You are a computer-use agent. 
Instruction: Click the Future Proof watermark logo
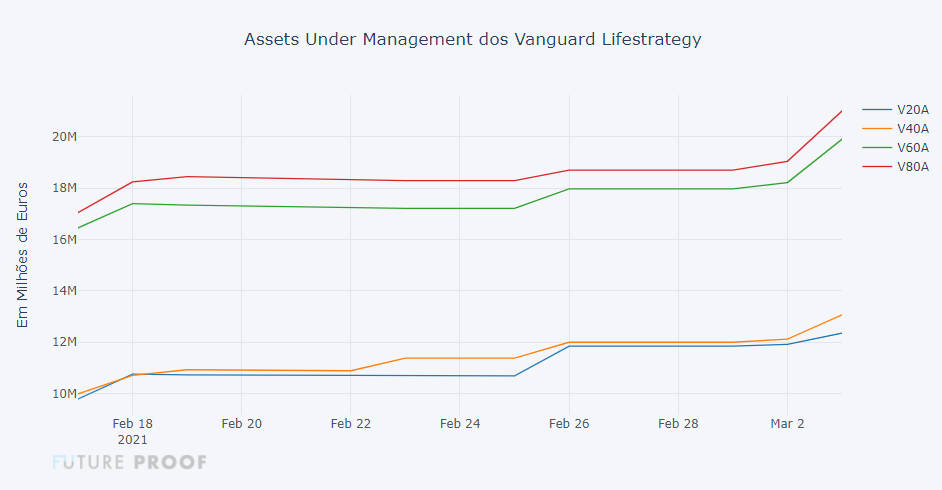tap(130, 462)
